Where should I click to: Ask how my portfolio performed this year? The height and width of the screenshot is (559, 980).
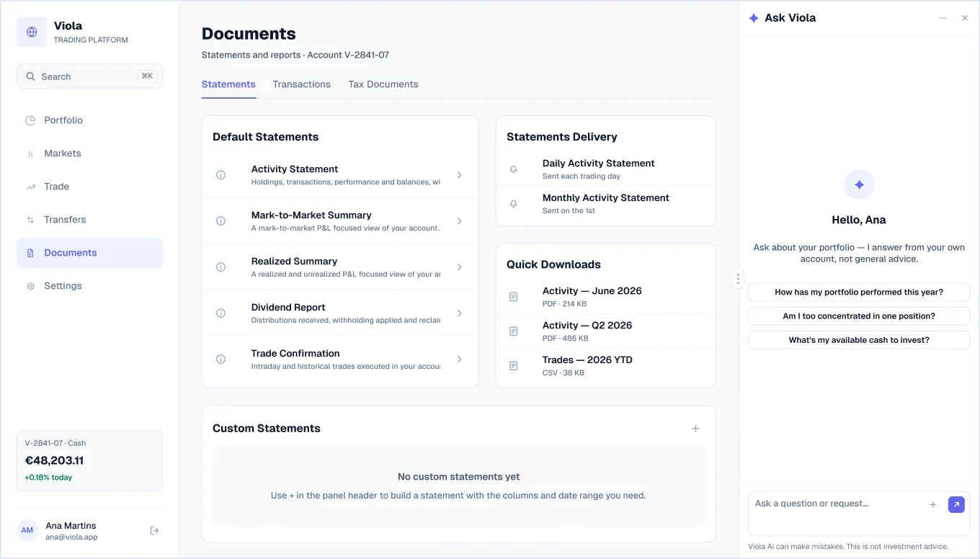pos(859,292)
